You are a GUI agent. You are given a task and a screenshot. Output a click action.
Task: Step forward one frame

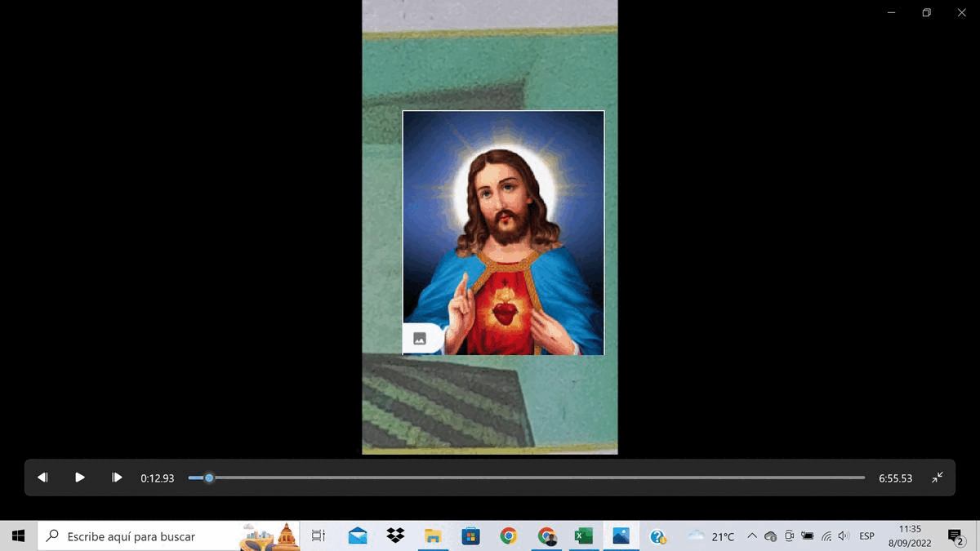[x=117, y=478]
